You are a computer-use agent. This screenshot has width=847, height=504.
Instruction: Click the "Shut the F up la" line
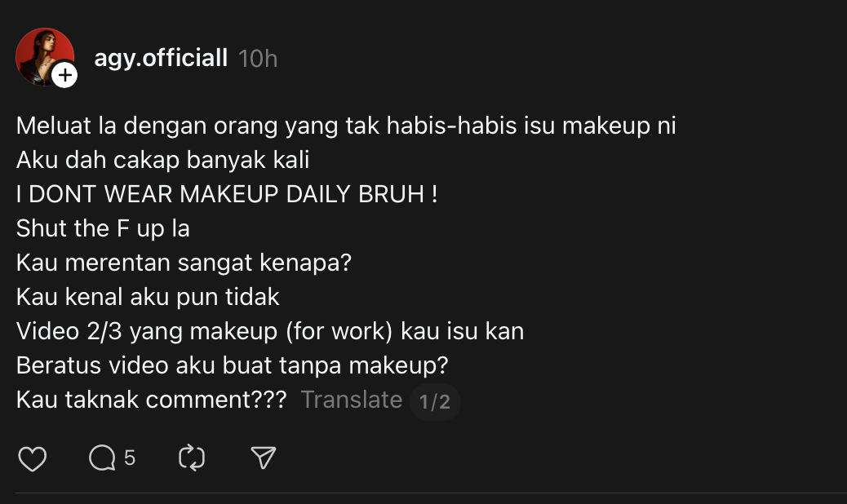(103, 229)
